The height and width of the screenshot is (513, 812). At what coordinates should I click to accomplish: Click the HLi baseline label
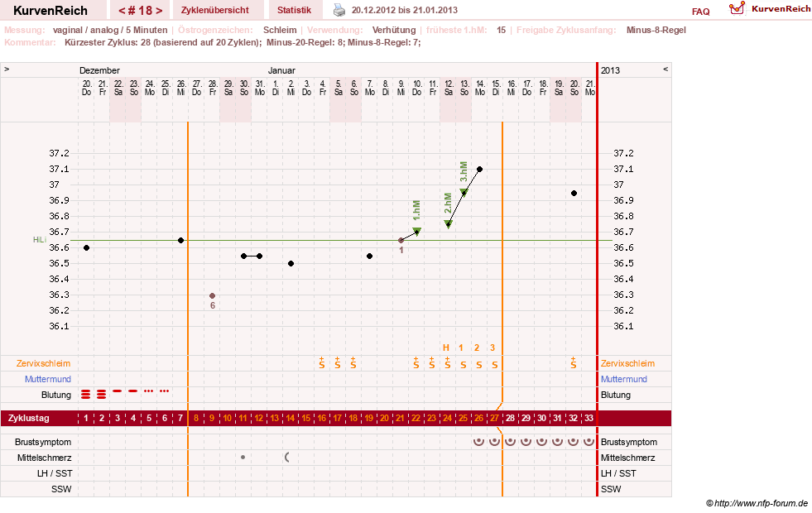click(x=40, y=240)
